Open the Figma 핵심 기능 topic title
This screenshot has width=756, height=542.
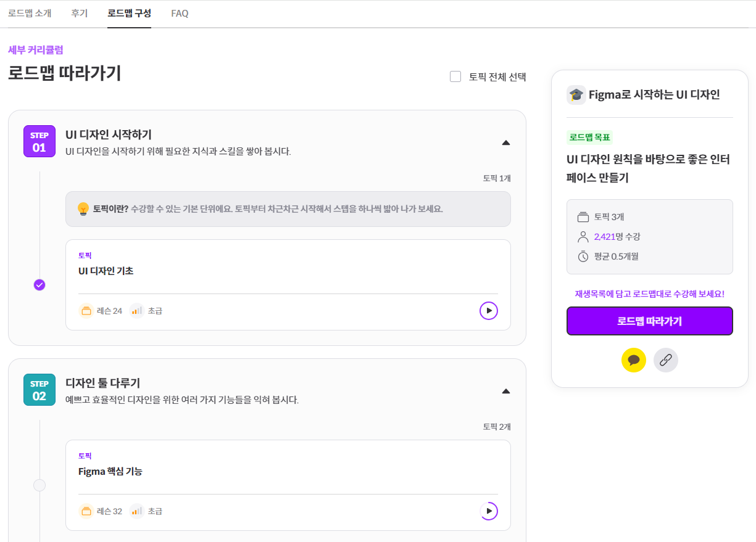tap(110, 471)
